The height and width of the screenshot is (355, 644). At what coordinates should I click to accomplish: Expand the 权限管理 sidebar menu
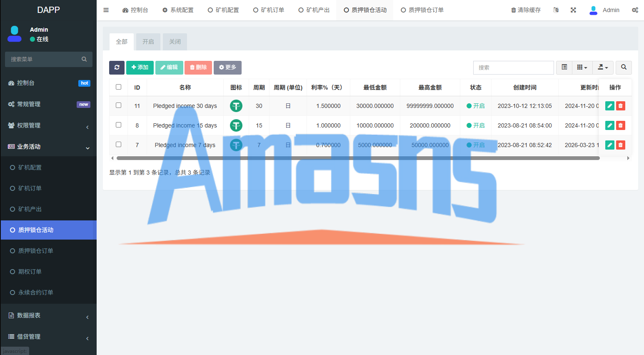click(x=48, y=125)
